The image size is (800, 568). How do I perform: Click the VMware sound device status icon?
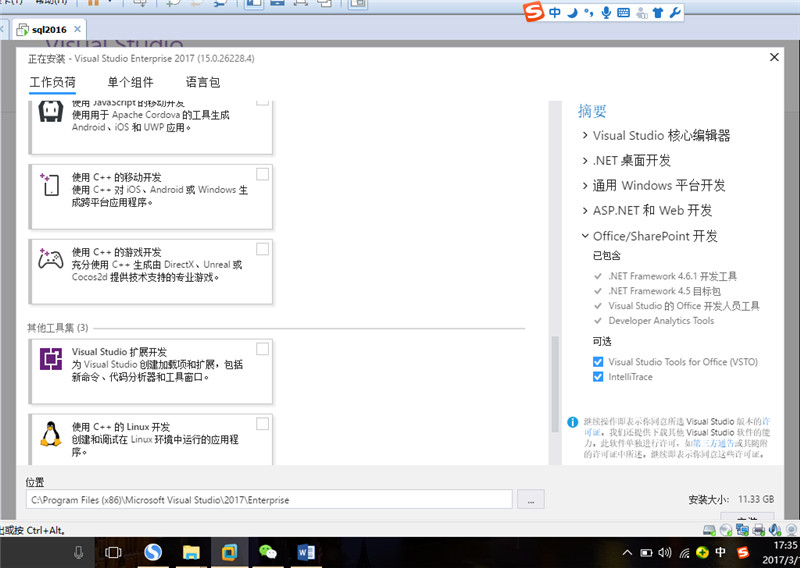pyautogui.click(x=774, y=530)
